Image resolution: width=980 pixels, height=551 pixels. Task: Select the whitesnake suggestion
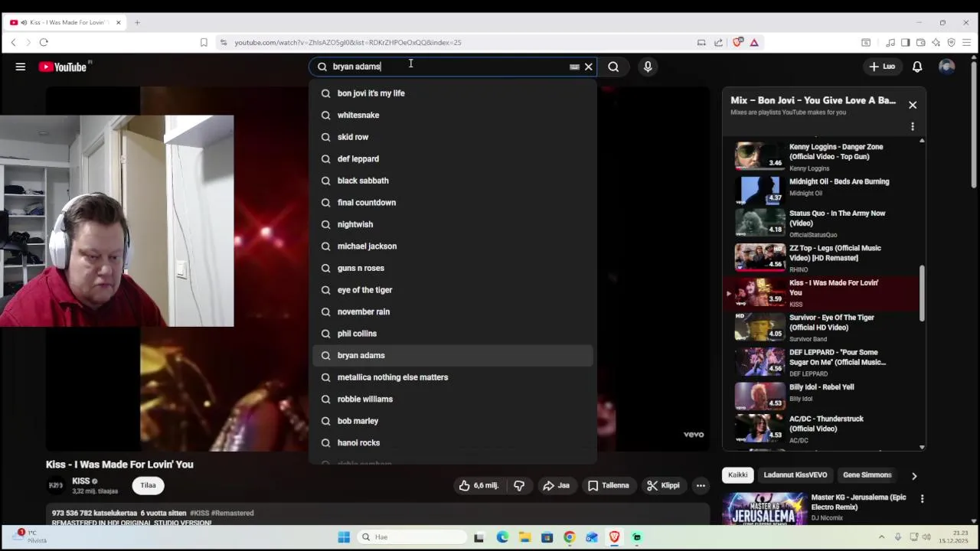point(452,115)
